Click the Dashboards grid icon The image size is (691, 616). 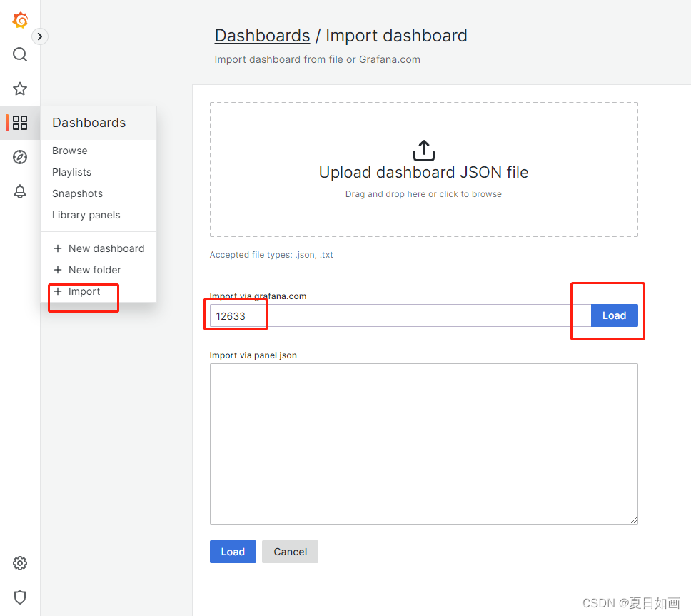click(x=20, y=123)
